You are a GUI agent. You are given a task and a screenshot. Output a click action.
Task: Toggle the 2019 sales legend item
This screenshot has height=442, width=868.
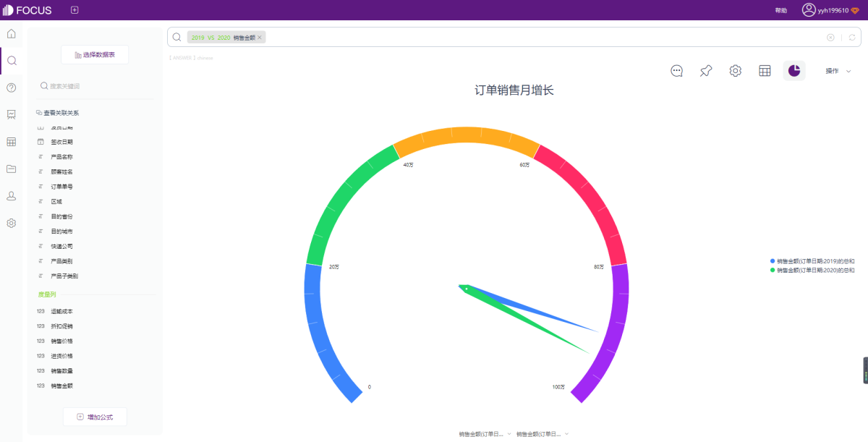(815, 261)
